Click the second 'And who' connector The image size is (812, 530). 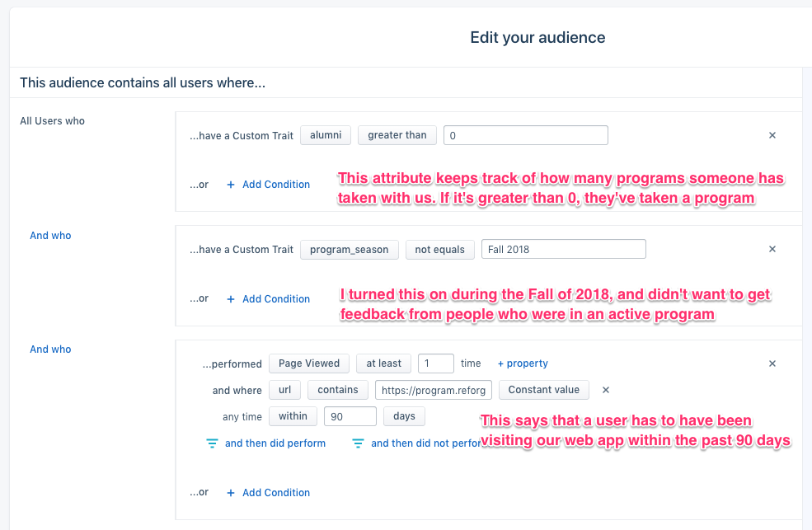50,349
